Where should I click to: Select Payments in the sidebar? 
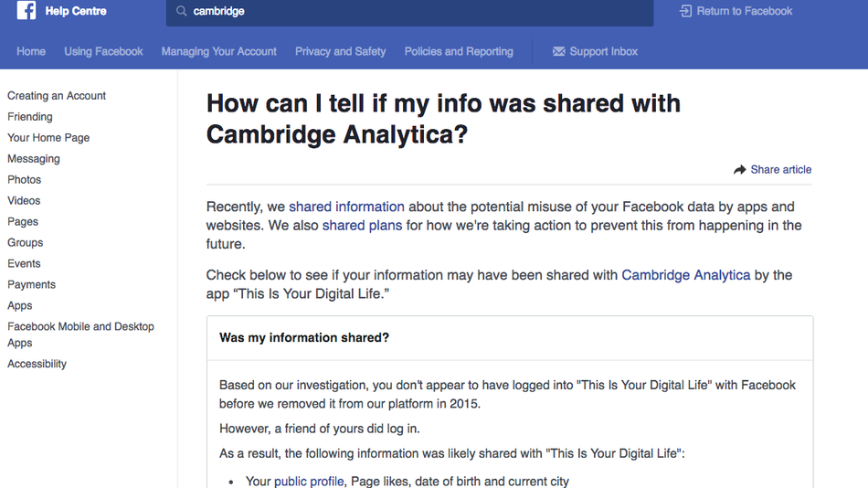click(x=32, y=285)
